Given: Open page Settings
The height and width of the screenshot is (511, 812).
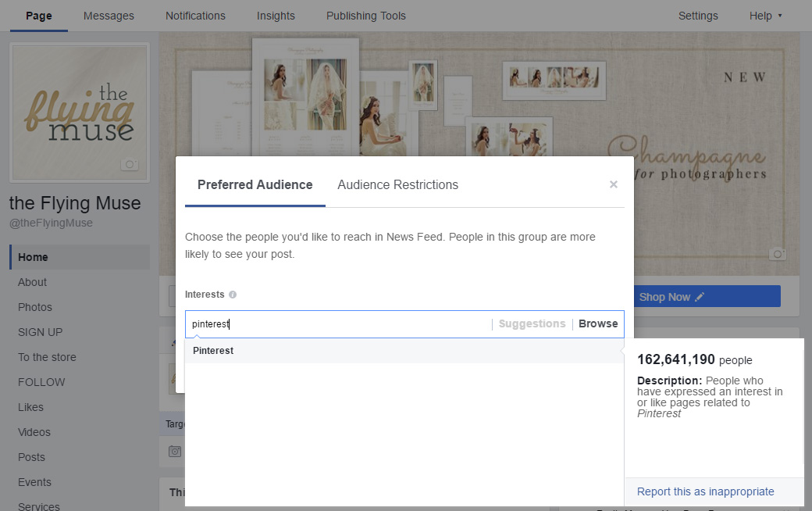Looking at the screenshot, I should [698, 16].
